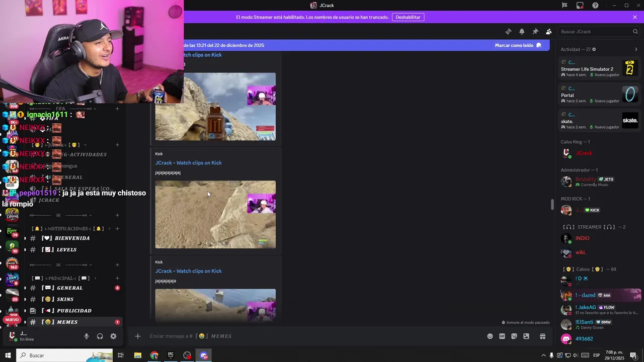Open the skate. activity card
This screenshot has width=644, height=362.
click(x=600, y=120)
